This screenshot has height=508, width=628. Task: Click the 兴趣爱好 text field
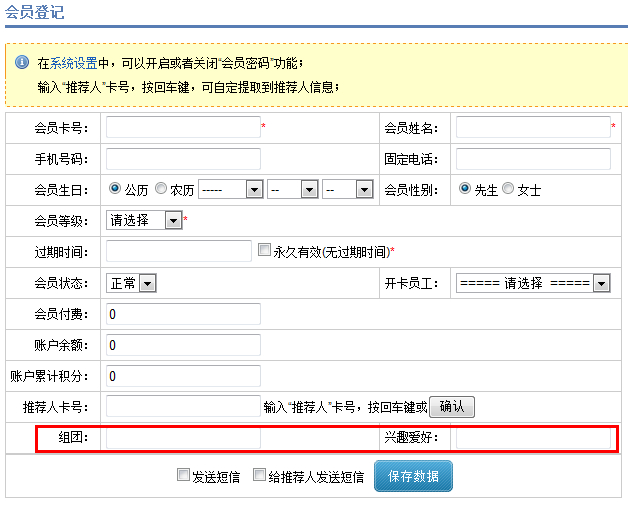click(x=532, y=438)
